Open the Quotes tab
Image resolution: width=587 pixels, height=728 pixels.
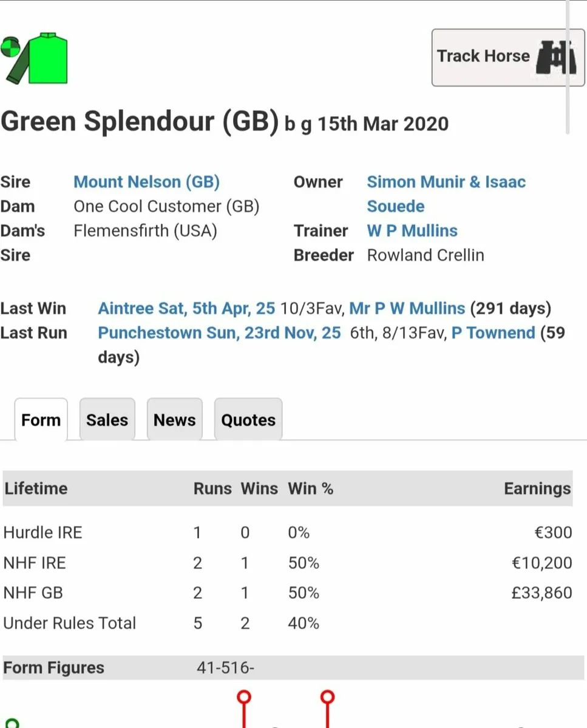248,420
